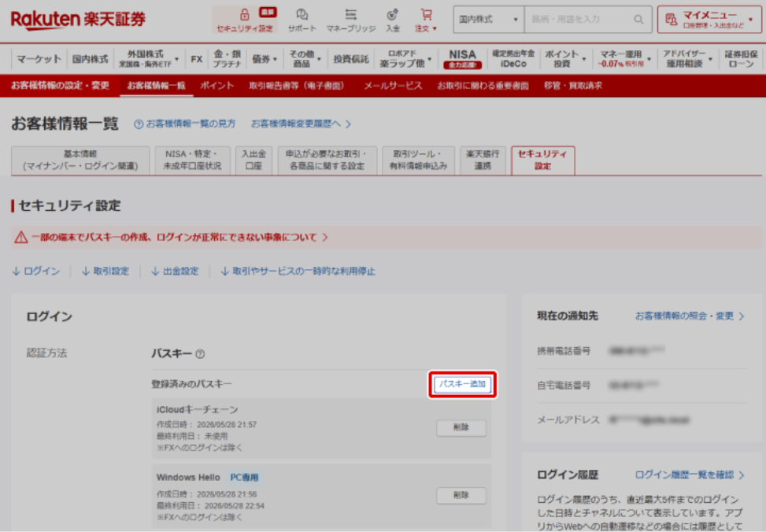Click the warning triangle icon in alert
Image resolution: width=766 pixels, height=532 pixels.
tap(21, 237)
